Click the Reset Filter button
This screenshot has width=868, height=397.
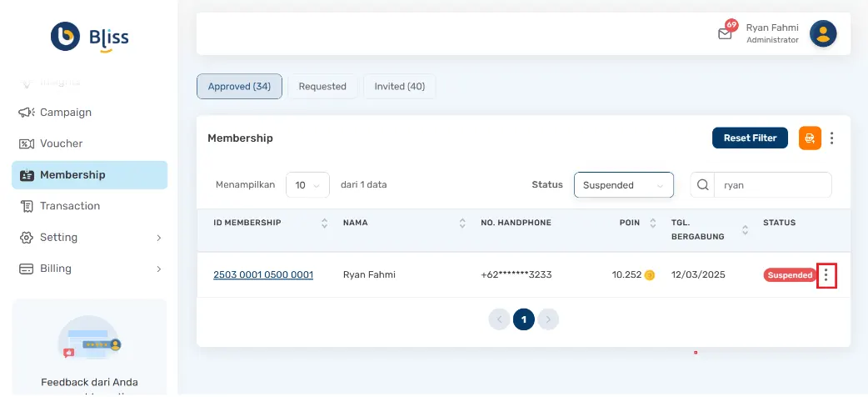click(x=749, y=138)
